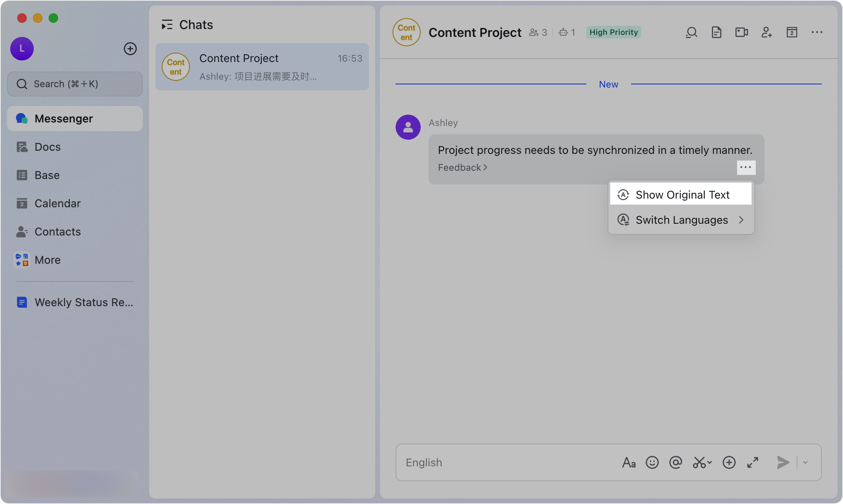Open text formatting with the Aa icon

pyautogui.click(x=629, y=462)
